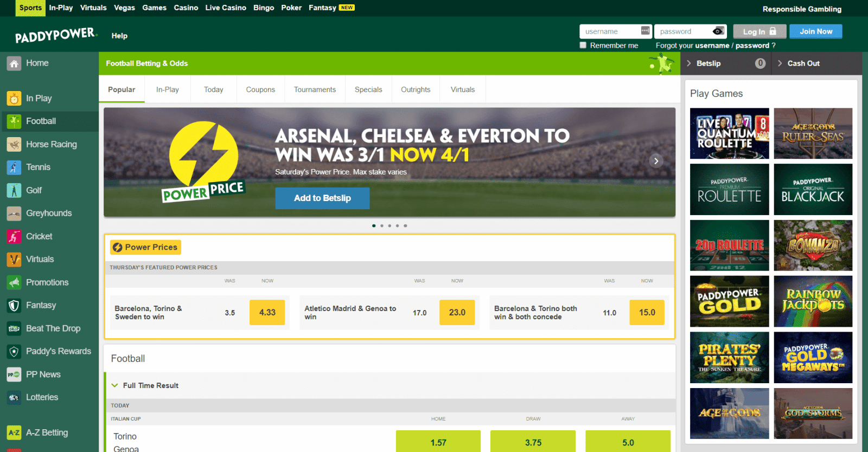Open Horse Racing sidebar icon
The image size is (868, 452).
click(x=14, y=144)
